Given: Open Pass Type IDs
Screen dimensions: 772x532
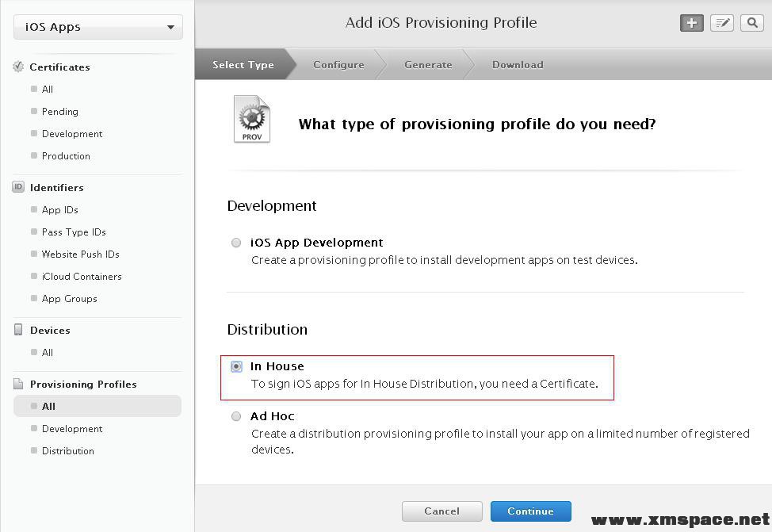Looking at the screenshot, I should click(74, 232).
